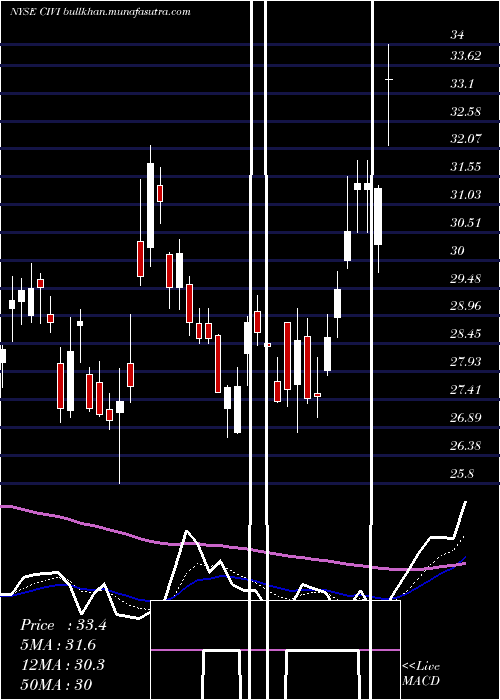Click the purple 50MA line
The width and height of the screenshot is (500, 700).
[232, 547]
